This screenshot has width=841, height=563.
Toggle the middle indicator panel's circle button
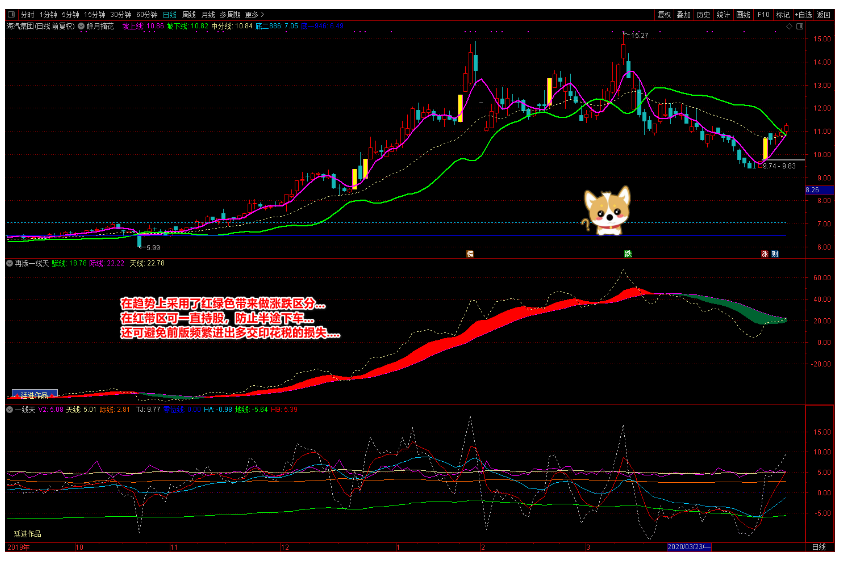click(9, 263)
